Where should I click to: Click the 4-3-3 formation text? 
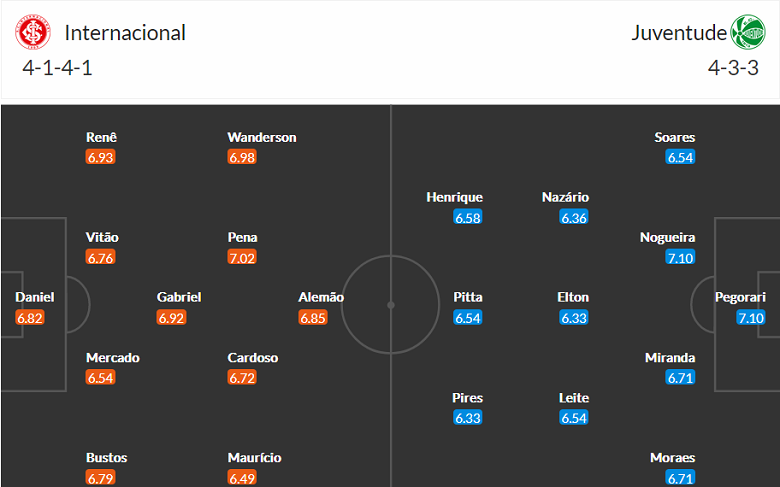pyautogui.click(x=733, y=68)
